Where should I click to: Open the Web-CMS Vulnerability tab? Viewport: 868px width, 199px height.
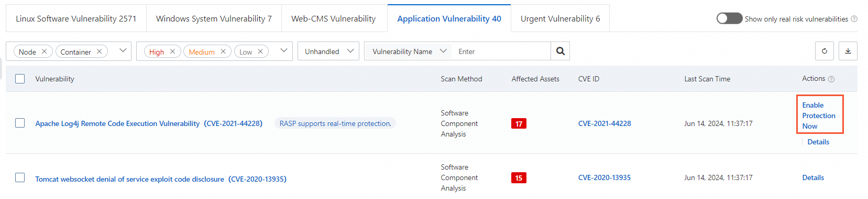(334, 18)
